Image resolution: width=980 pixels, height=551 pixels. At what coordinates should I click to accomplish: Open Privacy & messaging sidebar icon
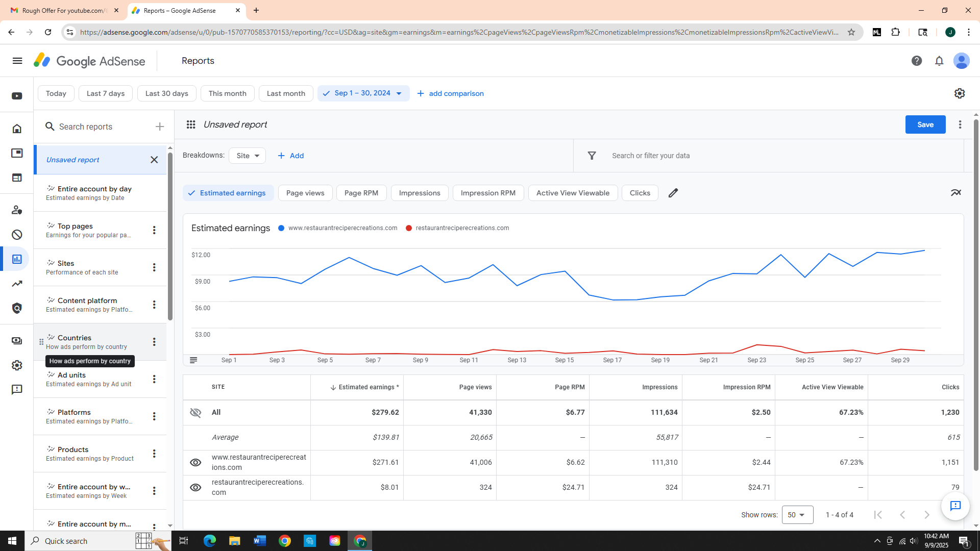[17, 210]
